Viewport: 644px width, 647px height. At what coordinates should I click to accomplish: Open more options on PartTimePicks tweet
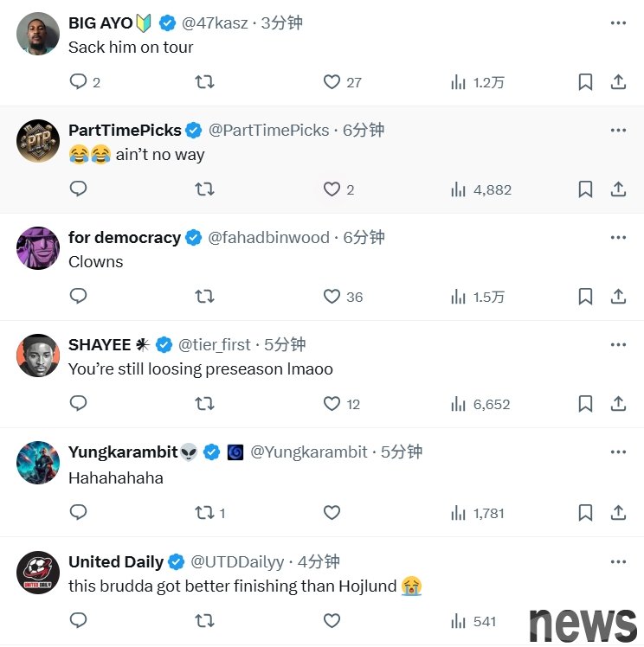tap(618, 131)
